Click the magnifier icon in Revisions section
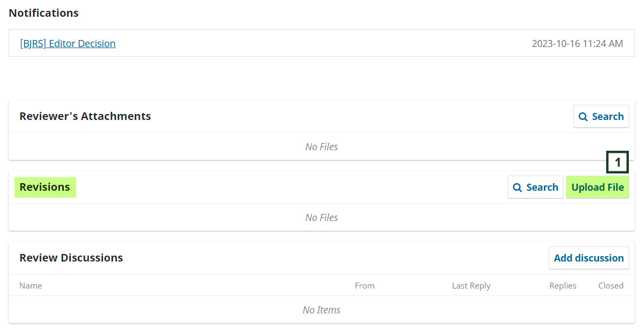The image size is (644, 335). pos(517,187)
